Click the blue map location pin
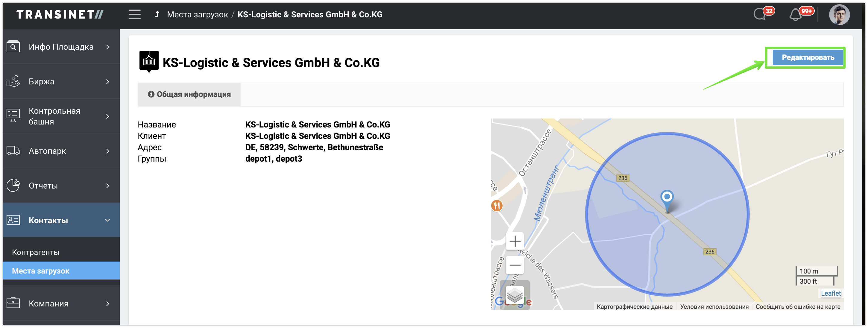868x328 pixels. 667,199
